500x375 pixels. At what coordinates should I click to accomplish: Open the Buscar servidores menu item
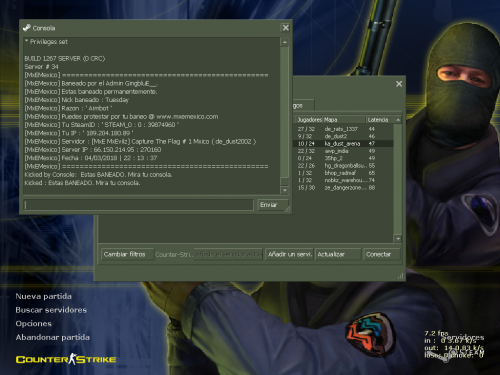(51, 310)
